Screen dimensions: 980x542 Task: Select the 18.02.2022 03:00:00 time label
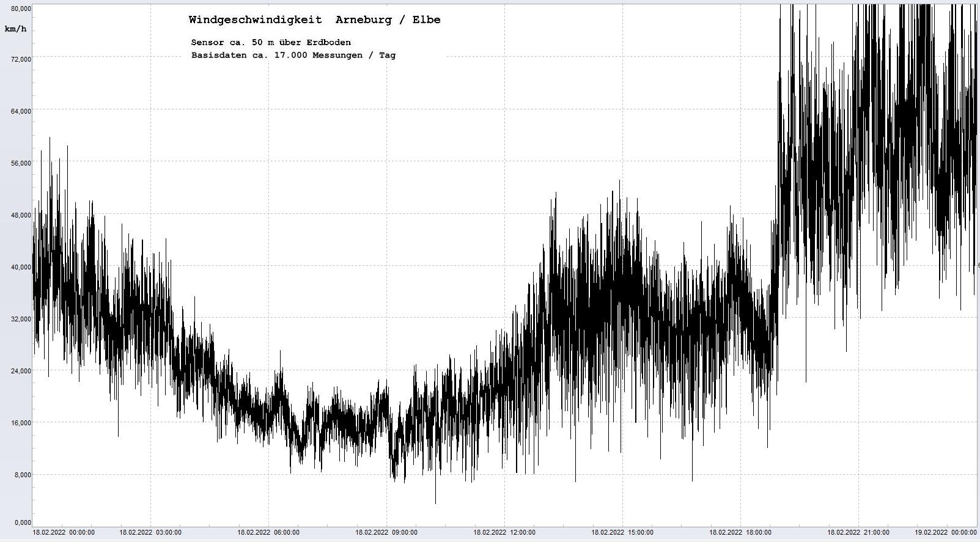[150, 533]
